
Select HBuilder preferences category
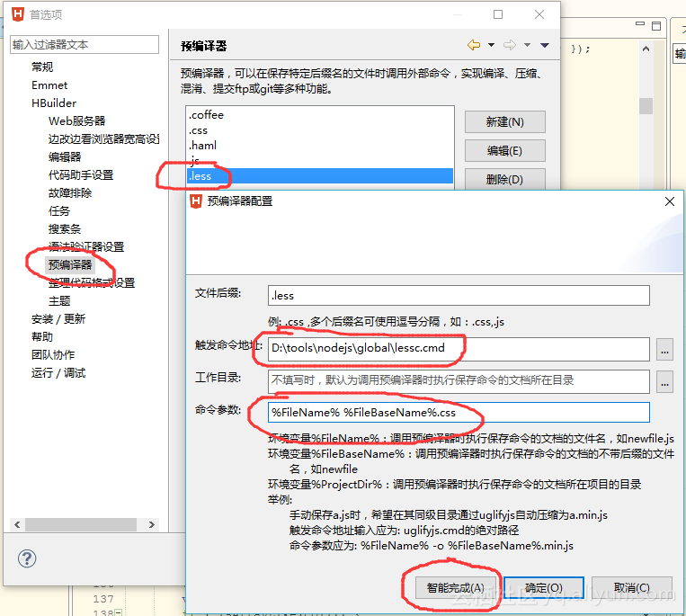point(54,103)
